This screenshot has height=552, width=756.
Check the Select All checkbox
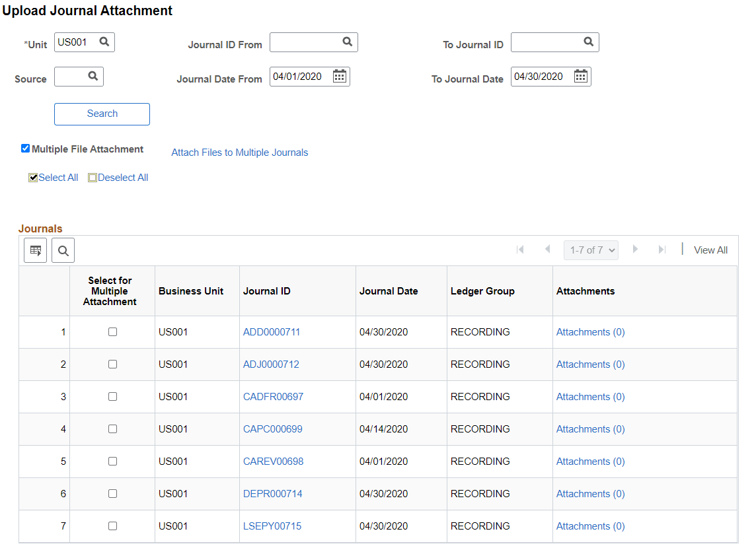coord(33,177)
